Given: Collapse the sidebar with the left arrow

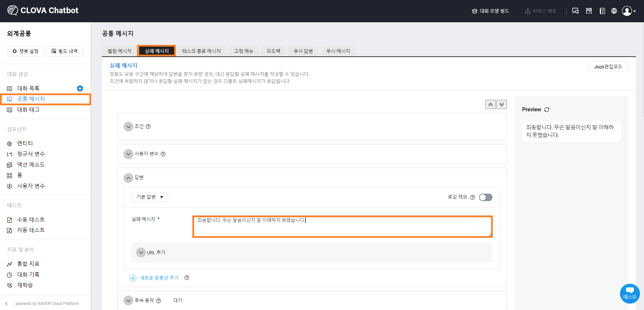Looking at the screenshot, I should coord(6,304).
